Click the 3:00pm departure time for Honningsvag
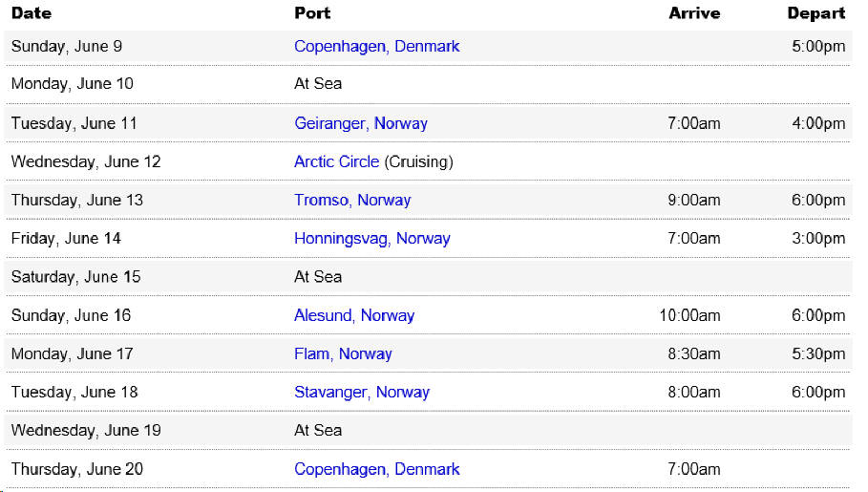 [818, 239]
